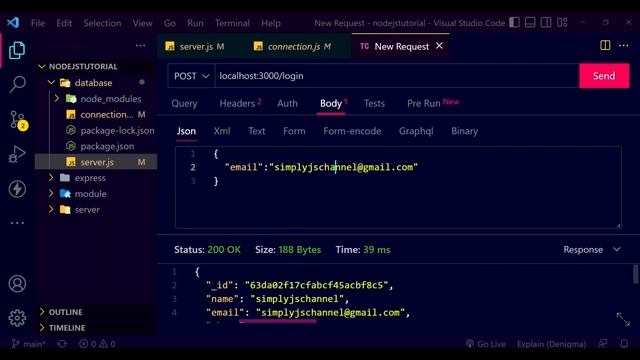
Task: Select the Xml body type
Action: [x=222, y=131]
